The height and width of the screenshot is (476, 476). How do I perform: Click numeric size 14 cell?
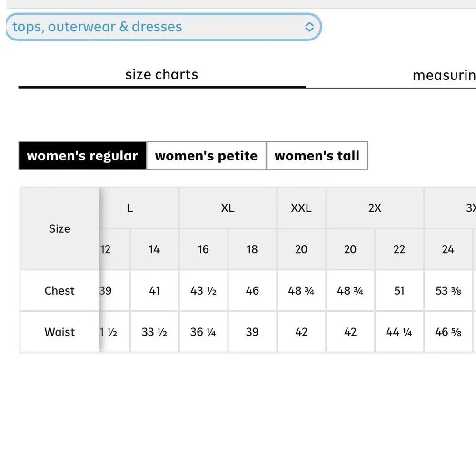tap(154, 249)
